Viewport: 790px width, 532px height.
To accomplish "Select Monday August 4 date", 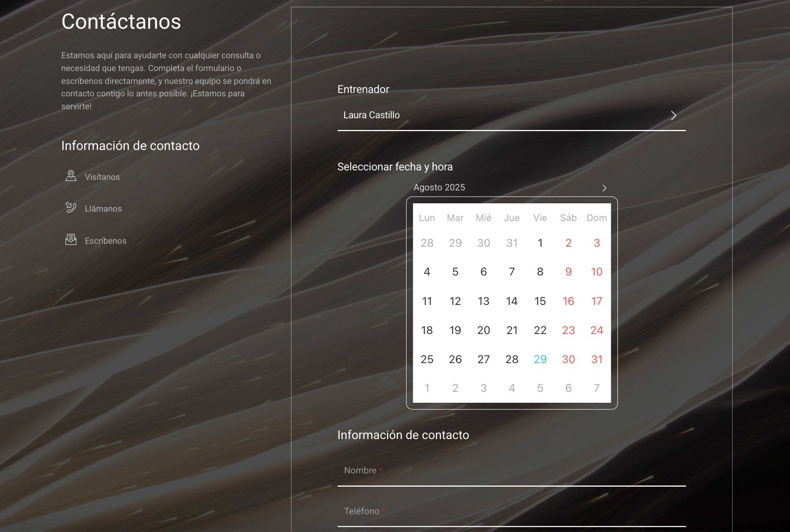I will [427, 272].
